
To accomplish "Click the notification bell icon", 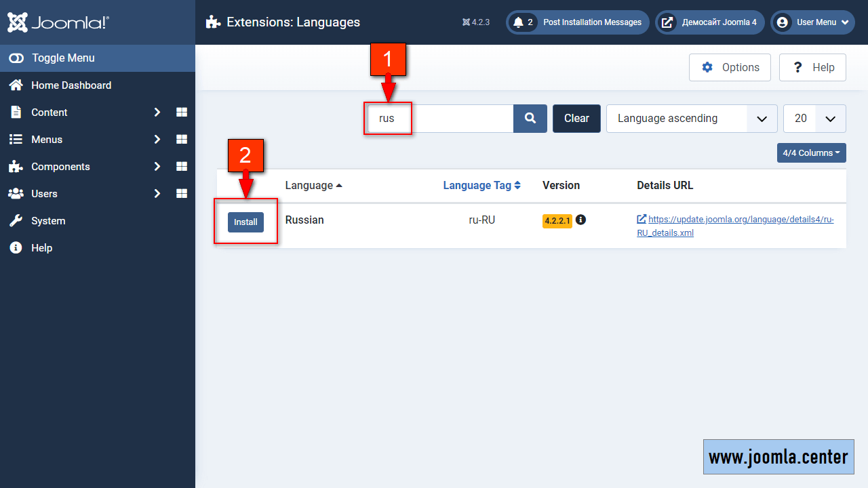I will point(519,22).
